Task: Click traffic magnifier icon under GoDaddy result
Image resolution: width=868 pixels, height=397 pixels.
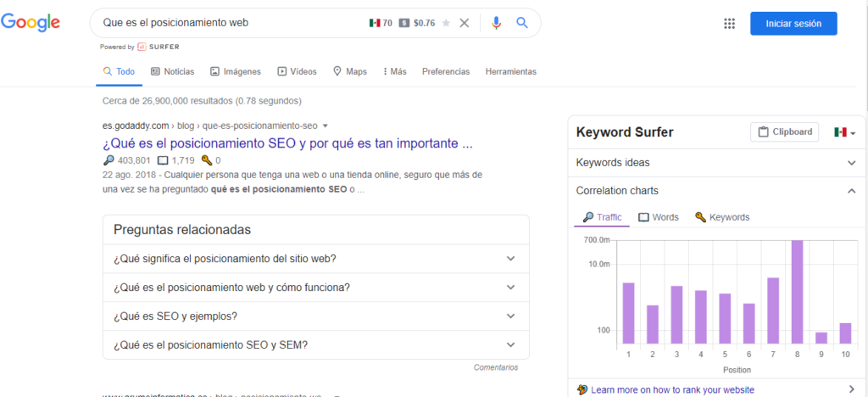Action: (108, 160)
